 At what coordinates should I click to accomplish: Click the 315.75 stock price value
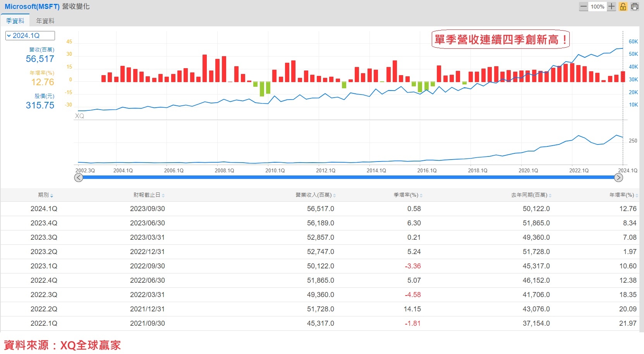(40, 105)
